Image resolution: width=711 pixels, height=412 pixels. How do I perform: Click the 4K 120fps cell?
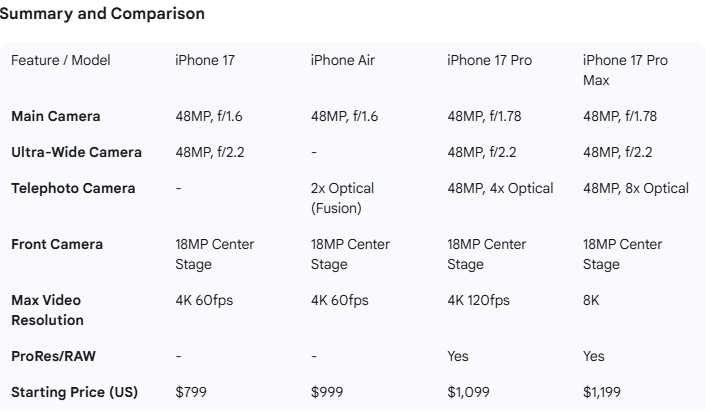click(480, 301)
